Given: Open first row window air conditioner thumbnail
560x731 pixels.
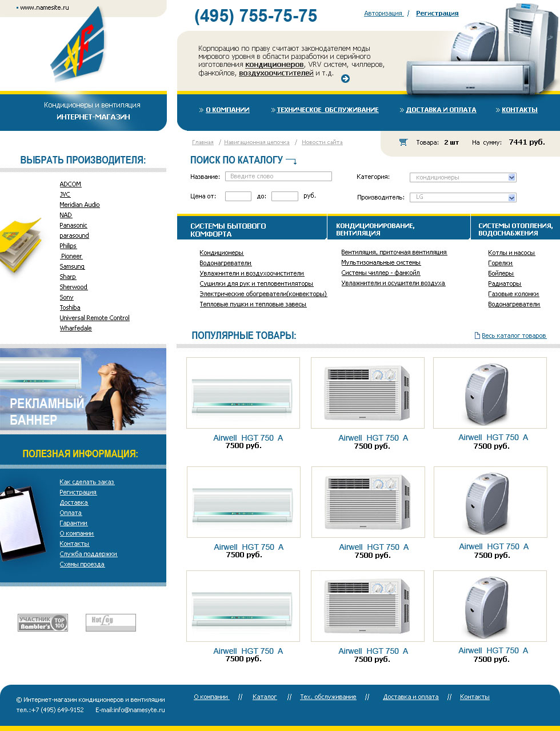Looking at the screenshot, I should click(x=367, y=393).
